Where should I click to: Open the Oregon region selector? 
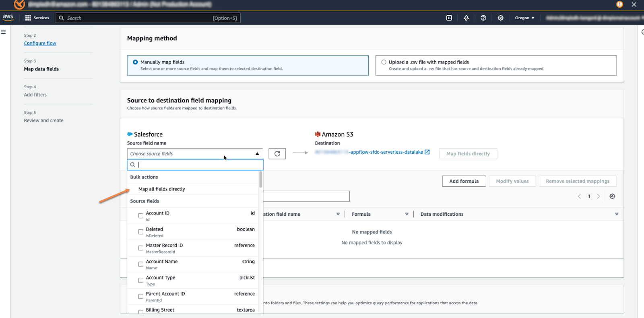pos(524,18)
